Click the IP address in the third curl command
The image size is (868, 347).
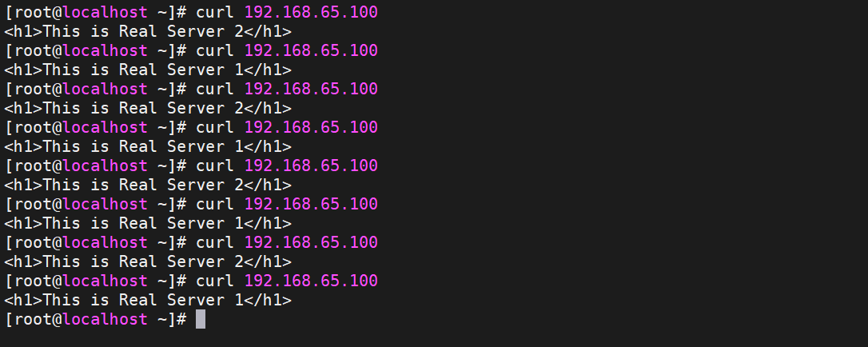tap(311, 89)
